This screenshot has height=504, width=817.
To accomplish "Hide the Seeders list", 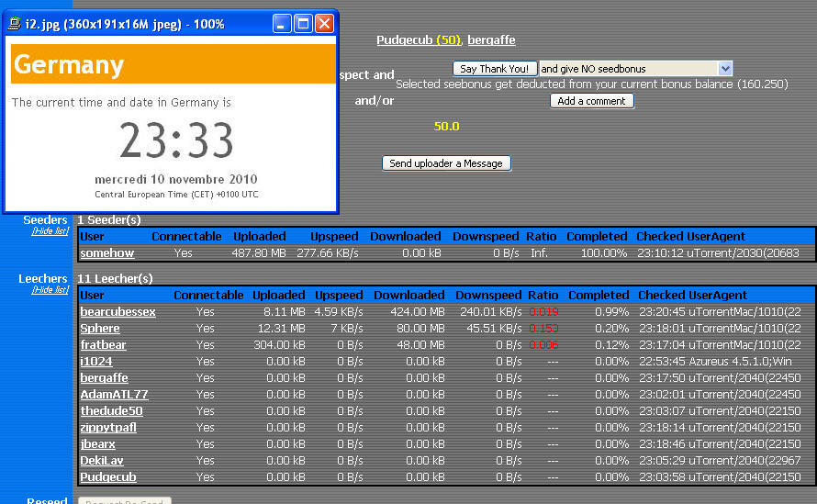I will click(x=50, y=231).
